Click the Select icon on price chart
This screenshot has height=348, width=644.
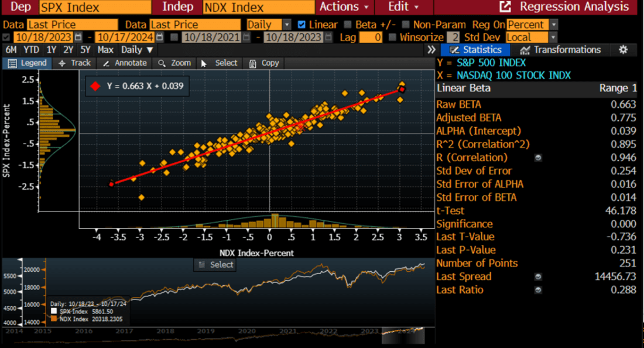point(201,265)
